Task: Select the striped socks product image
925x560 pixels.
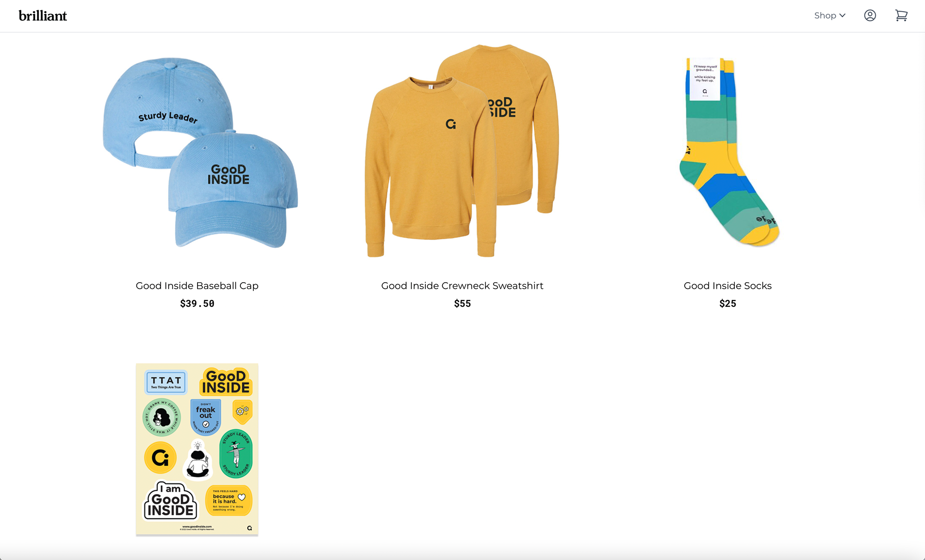Action: coord(728,151)
